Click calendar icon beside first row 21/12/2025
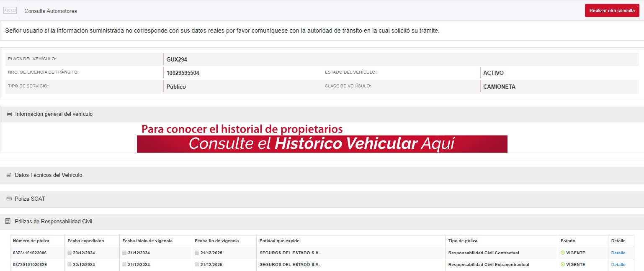The image size is (644, 271). [x=197, y=253]
